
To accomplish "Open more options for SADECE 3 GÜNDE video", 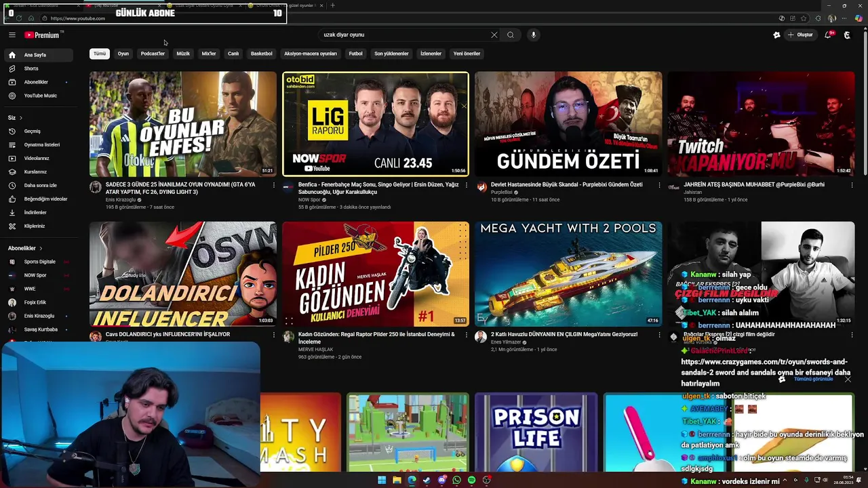I will [x=274, y=185].
